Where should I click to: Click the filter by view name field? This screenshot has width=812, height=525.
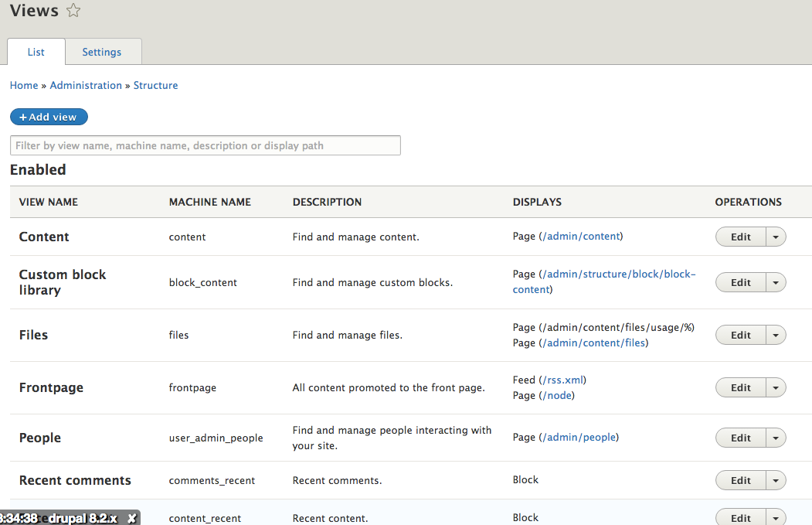pos(205,145)
